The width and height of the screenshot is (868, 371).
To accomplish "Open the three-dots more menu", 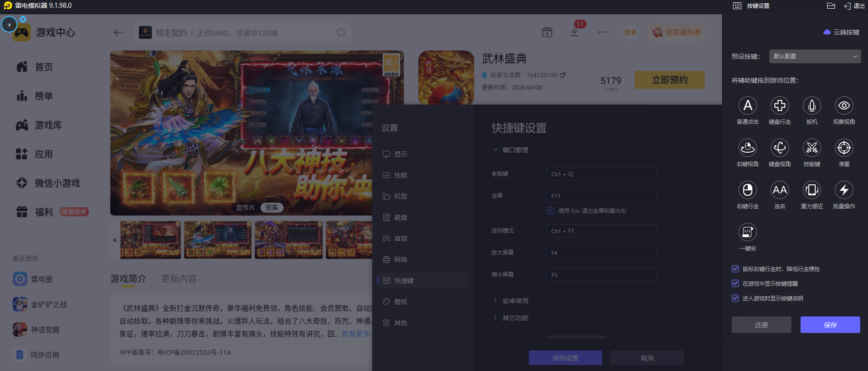I will click(602, 32).
